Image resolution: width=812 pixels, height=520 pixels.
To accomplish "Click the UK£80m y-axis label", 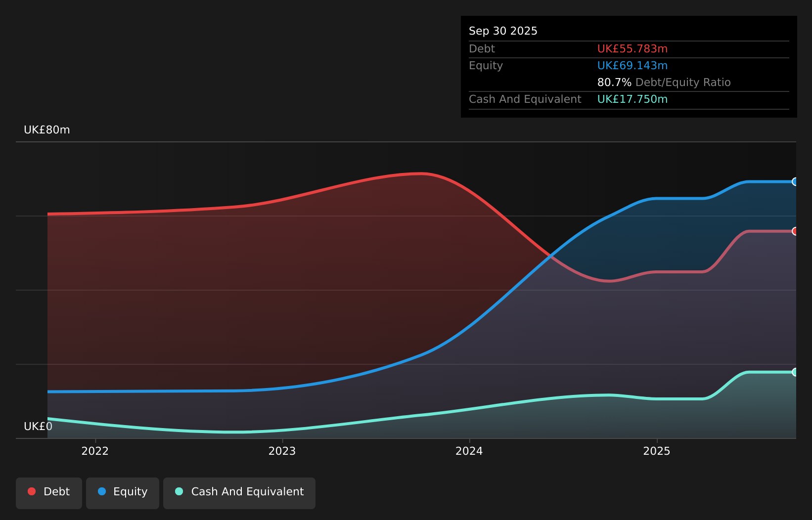I will [x=47, y=130].
